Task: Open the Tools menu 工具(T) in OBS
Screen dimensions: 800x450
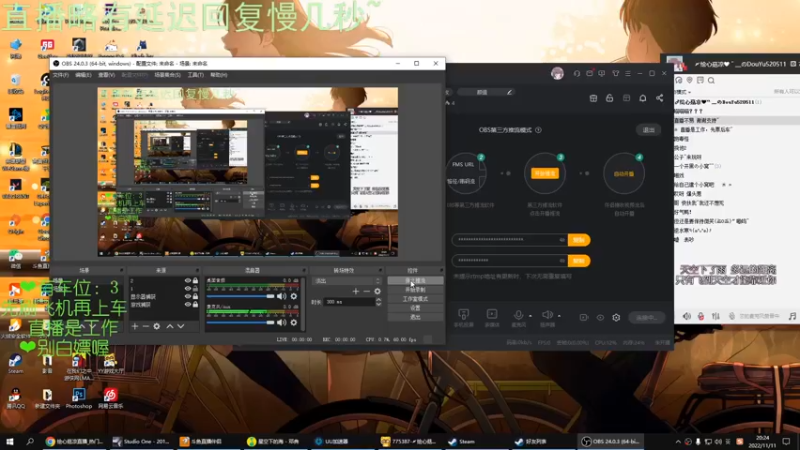Action: (195, 75)
